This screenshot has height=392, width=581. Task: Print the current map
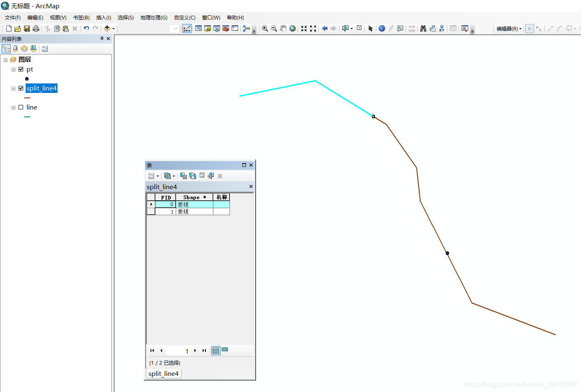click(36, 29)
